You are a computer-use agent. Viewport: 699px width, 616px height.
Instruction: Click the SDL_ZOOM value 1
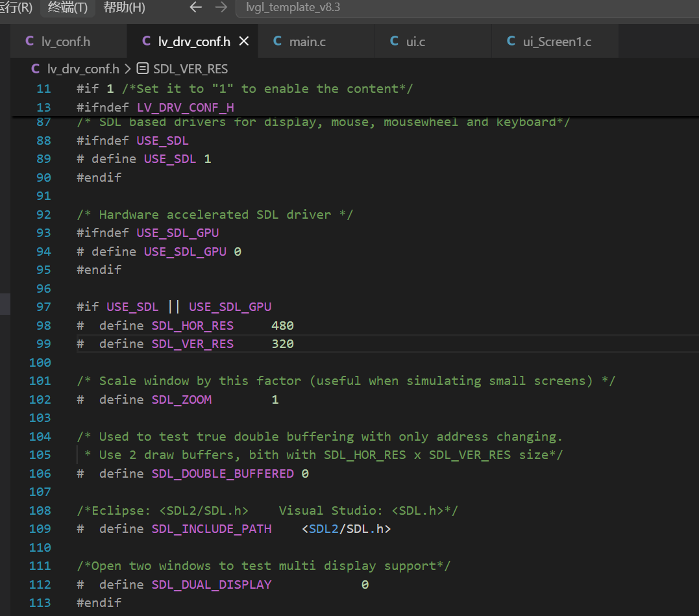(275, 400)
